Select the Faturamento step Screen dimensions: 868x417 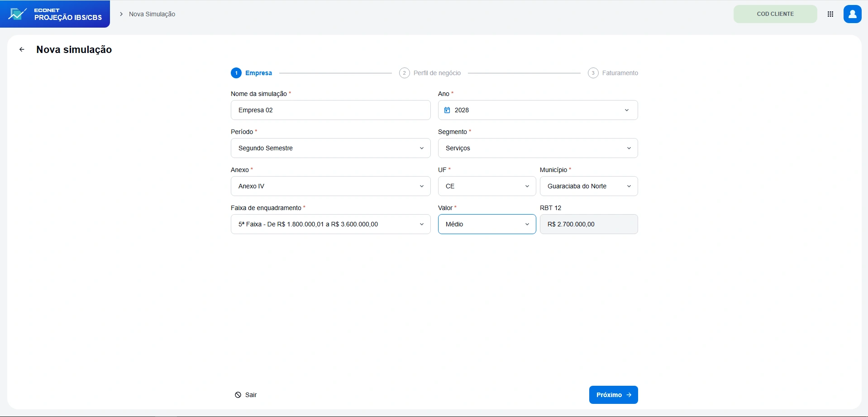tap(613, 73)
